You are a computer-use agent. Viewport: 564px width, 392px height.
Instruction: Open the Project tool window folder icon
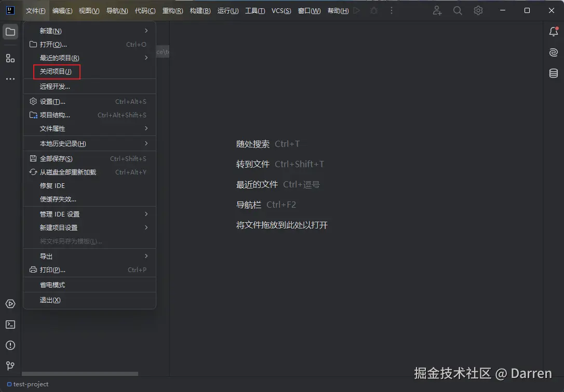[x=10, y=32]
